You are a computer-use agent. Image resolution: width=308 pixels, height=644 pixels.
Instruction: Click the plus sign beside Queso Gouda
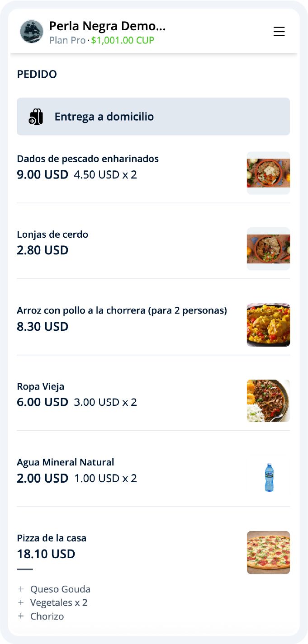(20, 589)
